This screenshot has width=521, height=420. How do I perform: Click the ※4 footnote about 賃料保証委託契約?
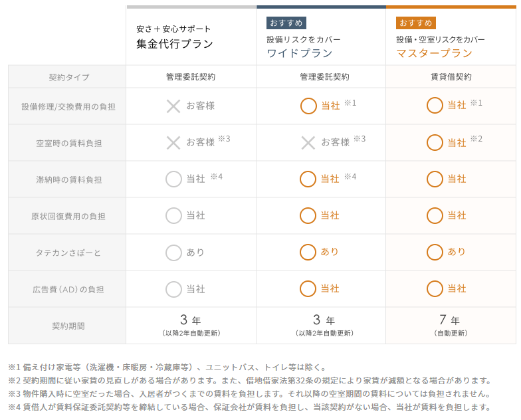coord(249,407)
